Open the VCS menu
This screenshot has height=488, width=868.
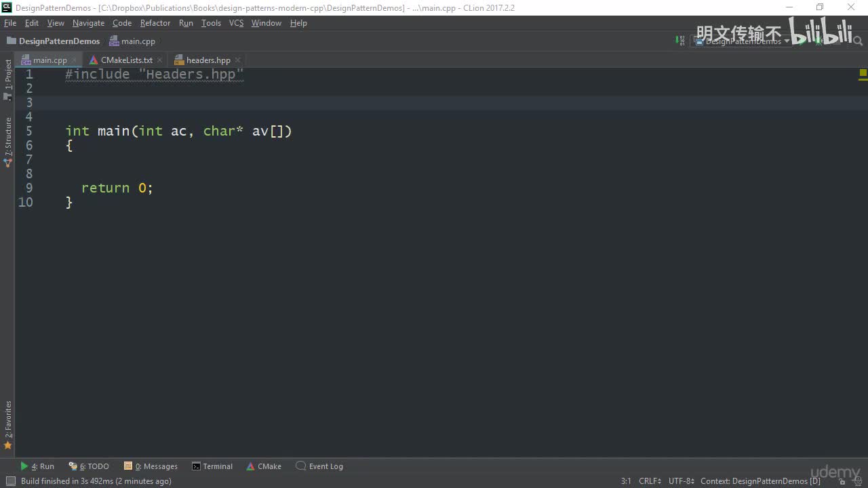[x=236, y=23]
